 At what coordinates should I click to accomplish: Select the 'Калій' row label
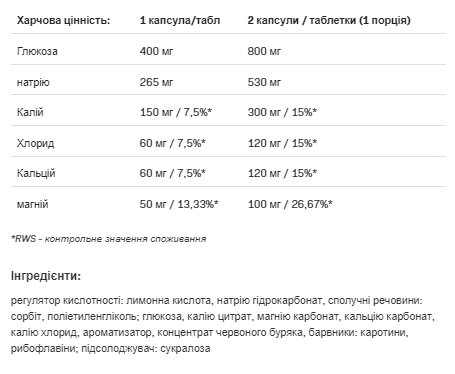pyautogui.click(x=30, y=112)
